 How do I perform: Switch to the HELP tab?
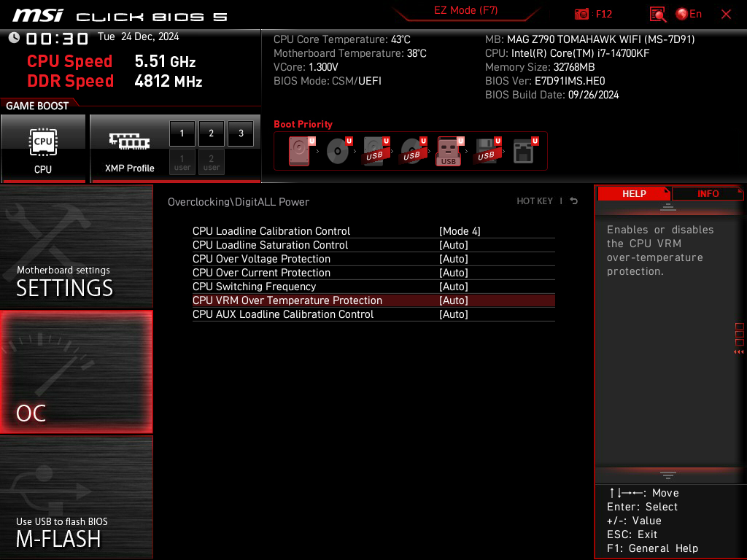pyautogui.click(x=634, y=194)
